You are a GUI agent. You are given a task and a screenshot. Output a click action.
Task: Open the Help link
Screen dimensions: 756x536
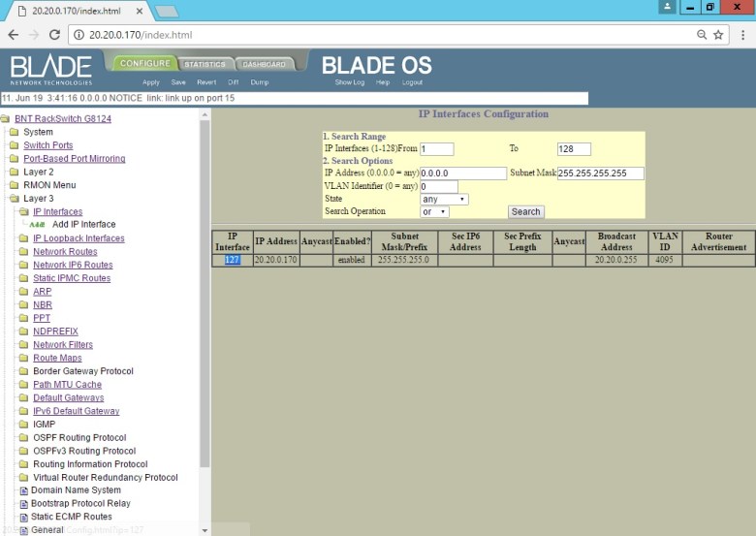tap(383, 82)
